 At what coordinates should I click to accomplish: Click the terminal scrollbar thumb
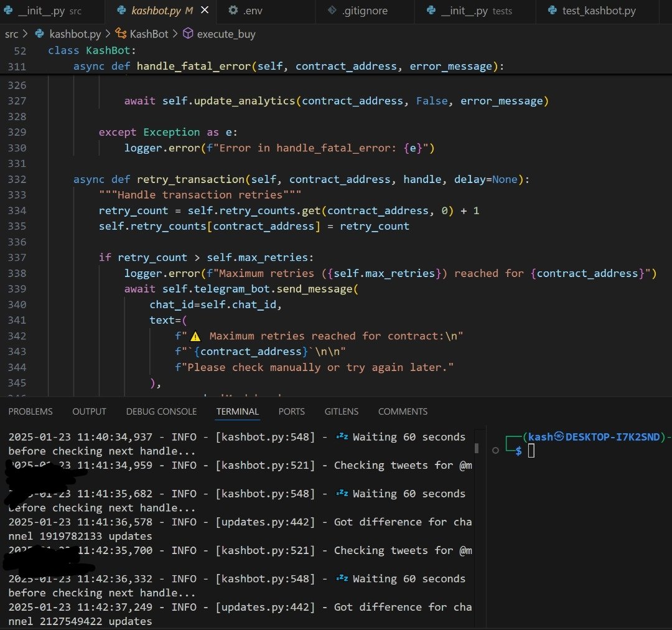pyautogui.click(x=476, y=448)
